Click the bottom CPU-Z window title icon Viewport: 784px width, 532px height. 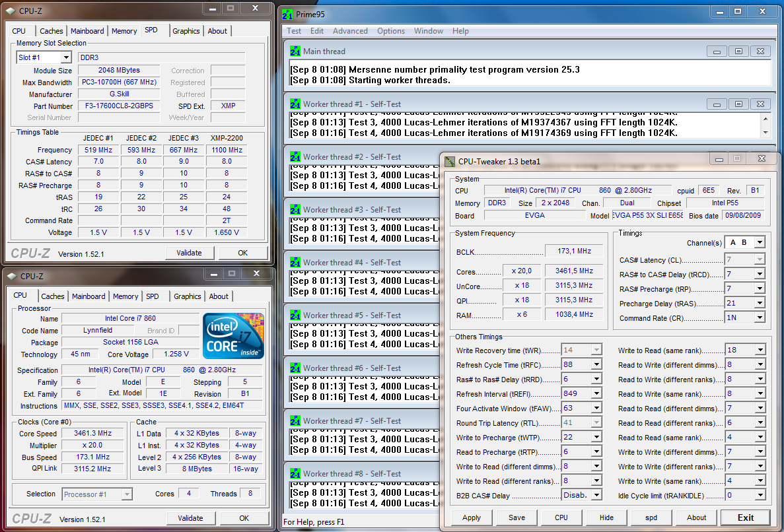click(x=12, y=277)
